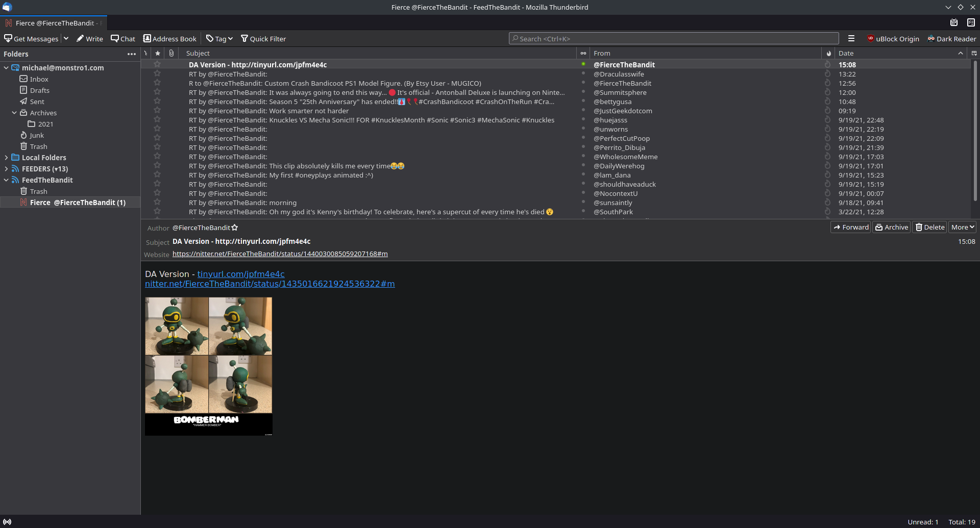980x528 pixels.
Task: Select Trash under michael@monstro1.com
Action: tap(38, 146)
